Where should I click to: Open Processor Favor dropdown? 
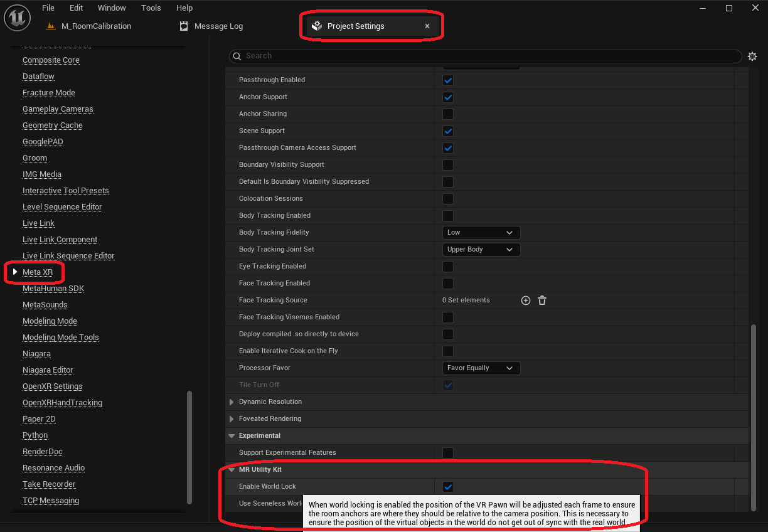coord(481,368)
